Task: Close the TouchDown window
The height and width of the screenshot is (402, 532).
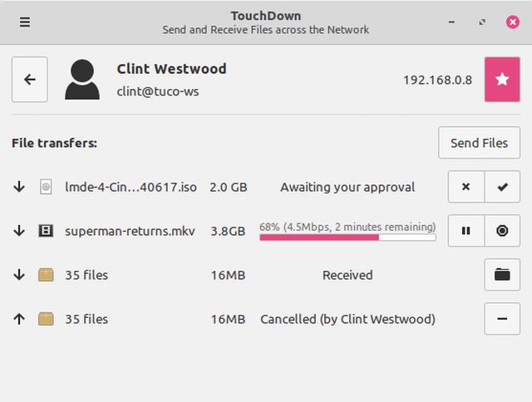Action: (x=512, y=22)
